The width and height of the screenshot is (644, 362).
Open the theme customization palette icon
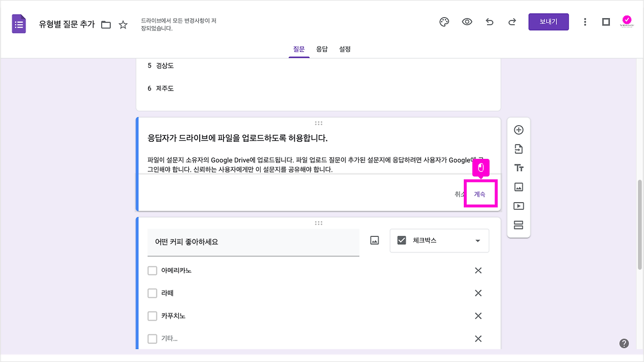pos(444,22)
